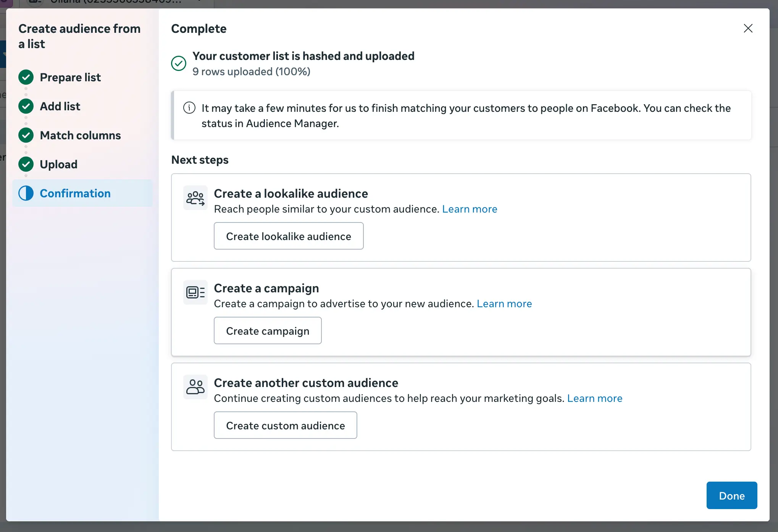The image size is (778, 532).
Task: Select the Confirmation step in sidebar
Action: 75,193
